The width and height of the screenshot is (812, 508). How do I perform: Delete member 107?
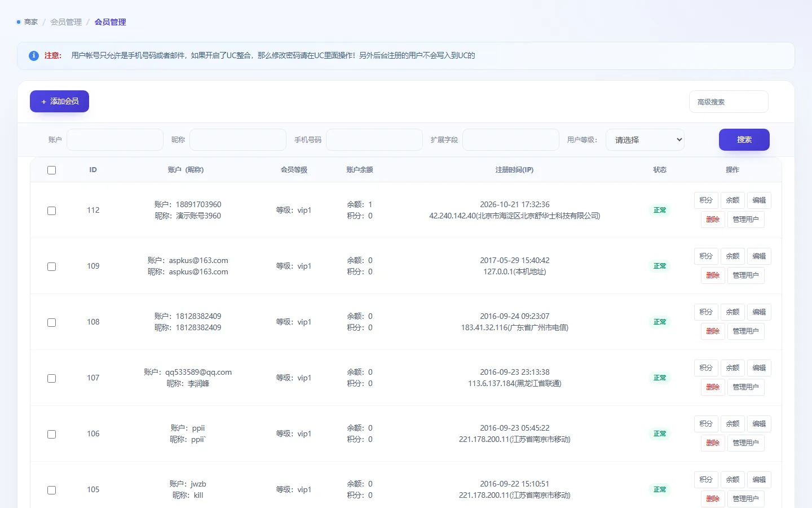point(713,387)
